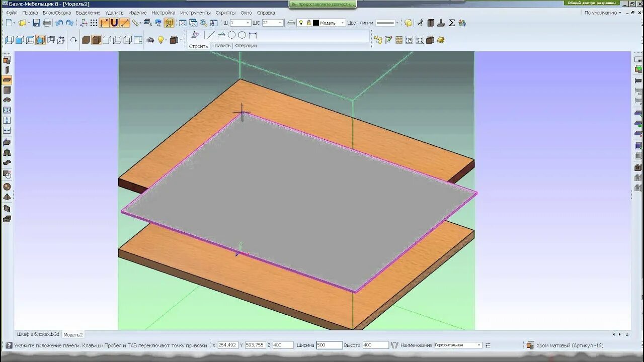Click the camera render icon
Viewport: 644px width, 362px height.
point(150,40)
